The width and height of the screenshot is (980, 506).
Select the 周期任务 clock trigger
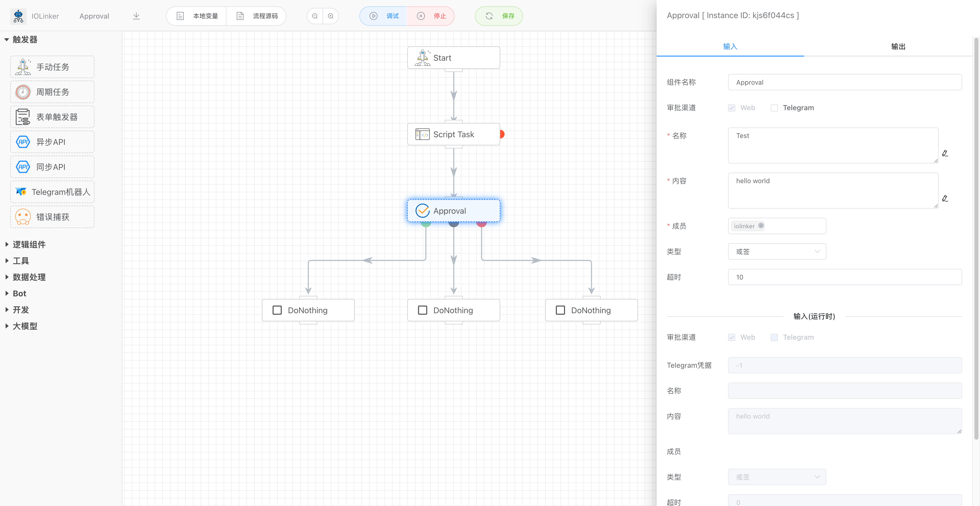(53, 92)
